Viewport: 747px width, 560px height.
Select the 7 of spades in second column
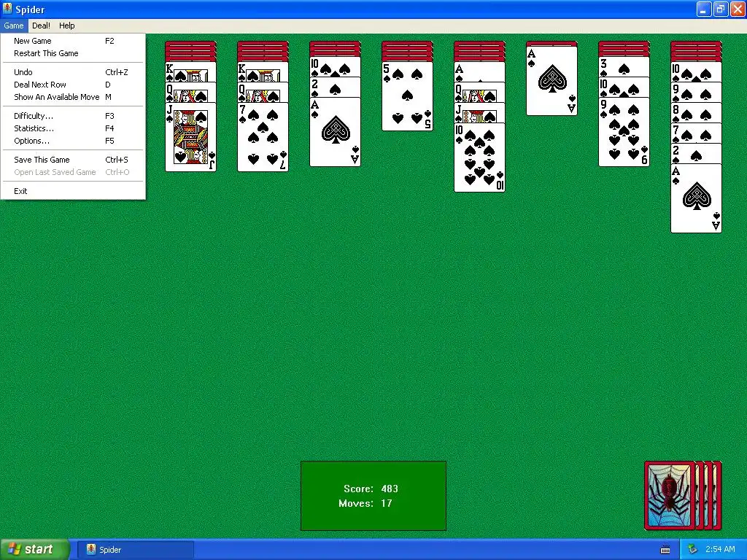263,137
